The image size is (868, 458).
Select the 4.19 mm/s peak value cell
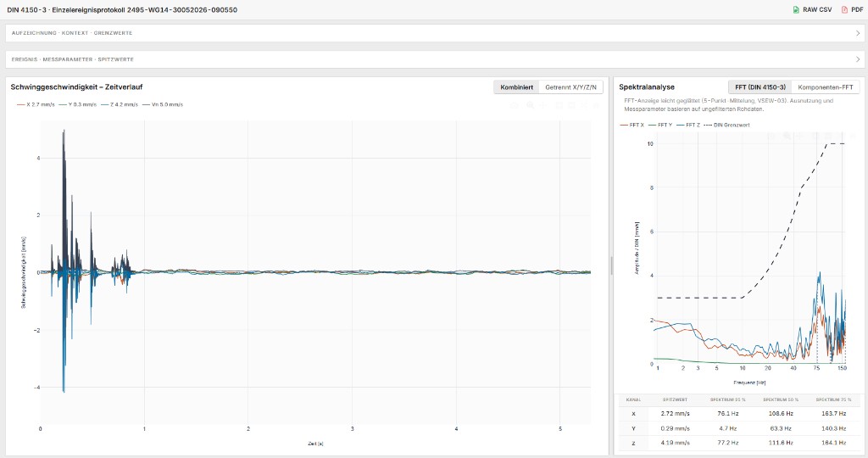click(x=675, y=443)
